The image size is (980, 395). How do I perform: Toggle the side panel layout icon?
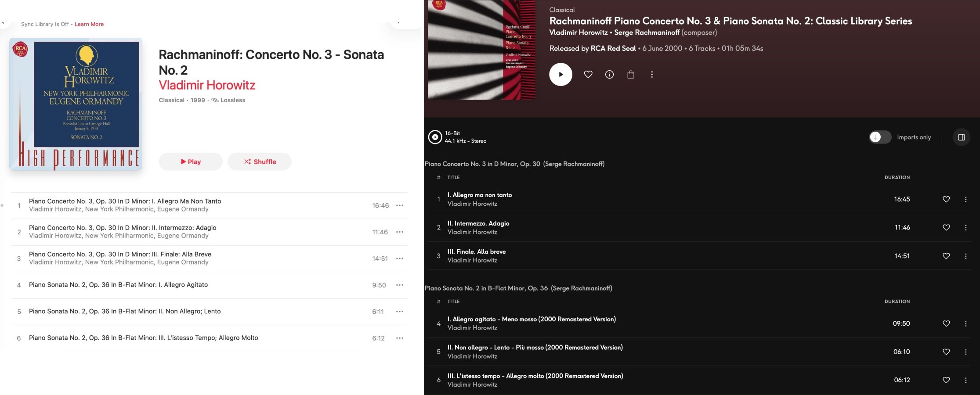(961, 137)
